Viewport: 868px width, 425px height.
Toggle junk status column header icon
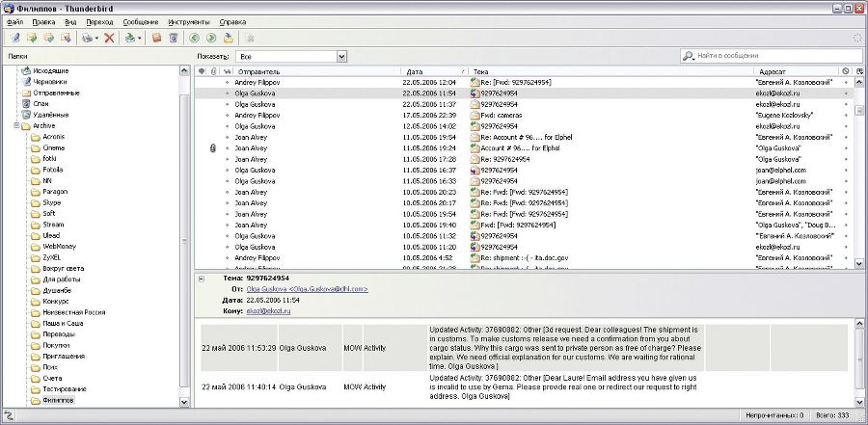(845, 71)
